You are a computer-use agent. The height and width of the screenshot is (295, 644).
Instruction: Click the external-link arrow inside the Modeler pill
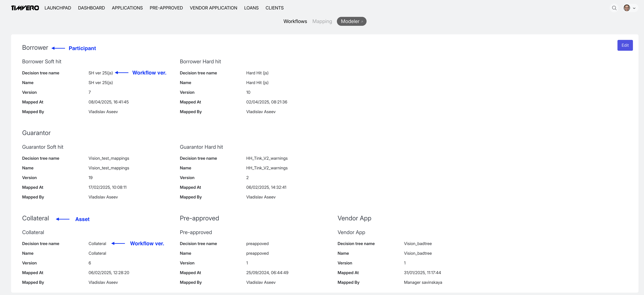(x=362, y=21)
